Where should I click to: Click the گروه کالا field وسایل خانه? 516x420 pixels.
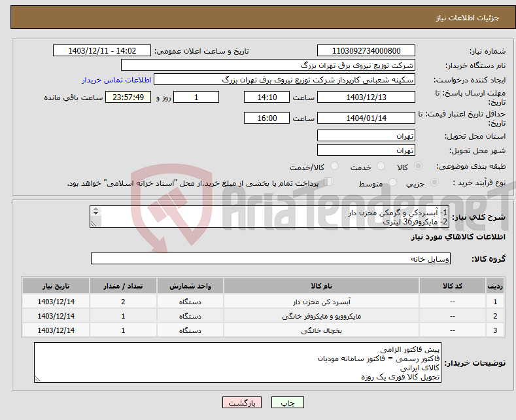271,258
